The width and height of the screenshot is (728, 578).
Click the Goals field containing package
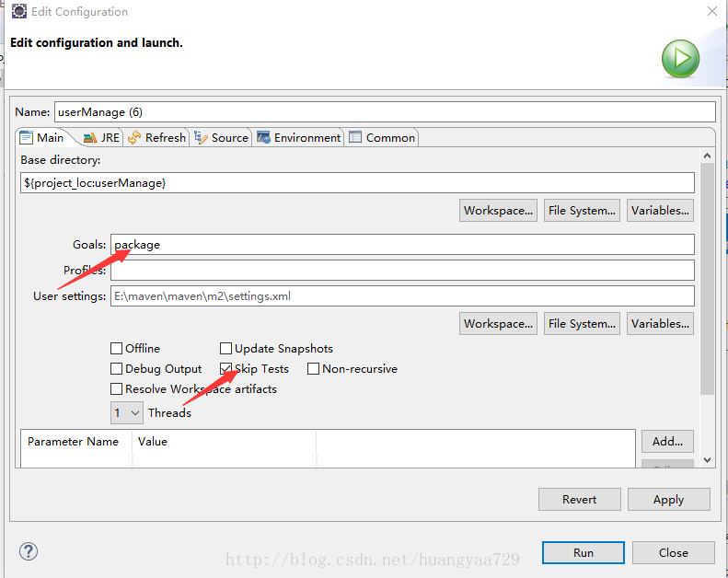coord(402,245)
